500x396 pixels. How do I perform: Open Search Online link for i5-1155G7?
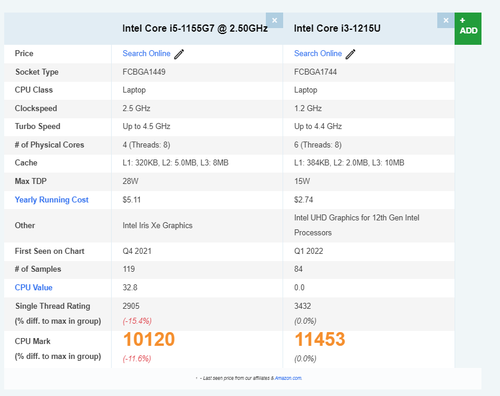[x=146, y=54]
